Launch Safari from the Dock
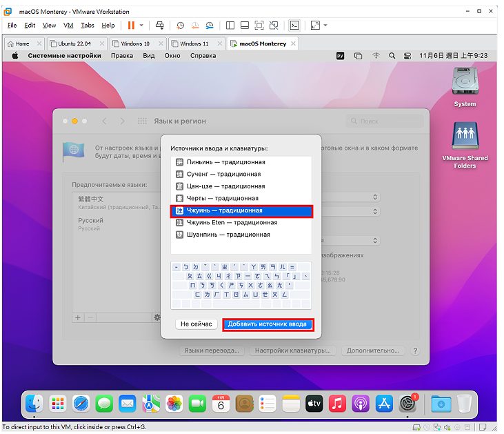 pyautogui.click(x=81, y=404)
